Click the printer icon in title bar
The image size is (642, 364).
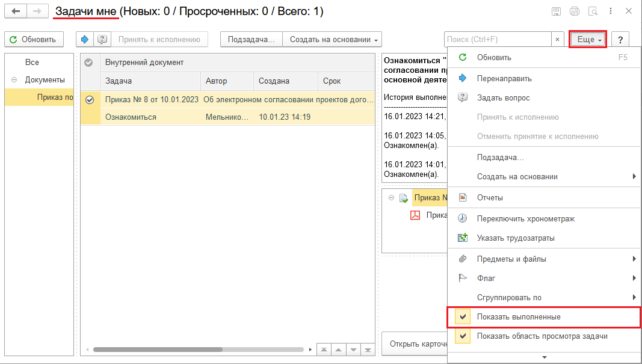coord(575,11)
